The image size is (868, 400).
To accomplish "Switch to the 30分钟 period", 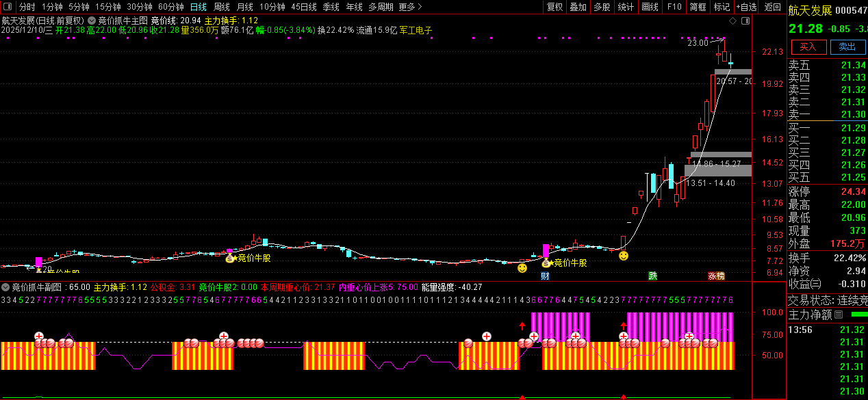I will click(139, 7).
